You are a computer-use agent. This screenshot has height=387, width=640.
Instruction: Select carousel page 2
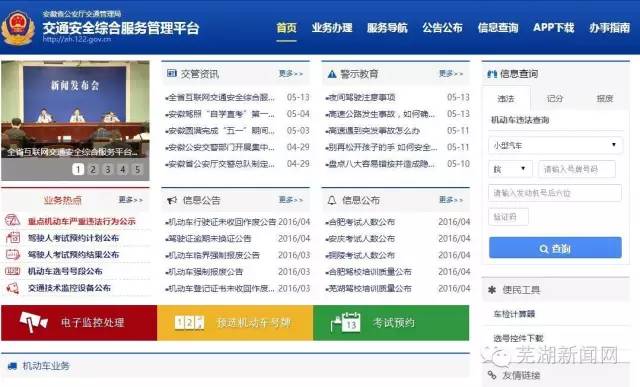coord(93,169)
